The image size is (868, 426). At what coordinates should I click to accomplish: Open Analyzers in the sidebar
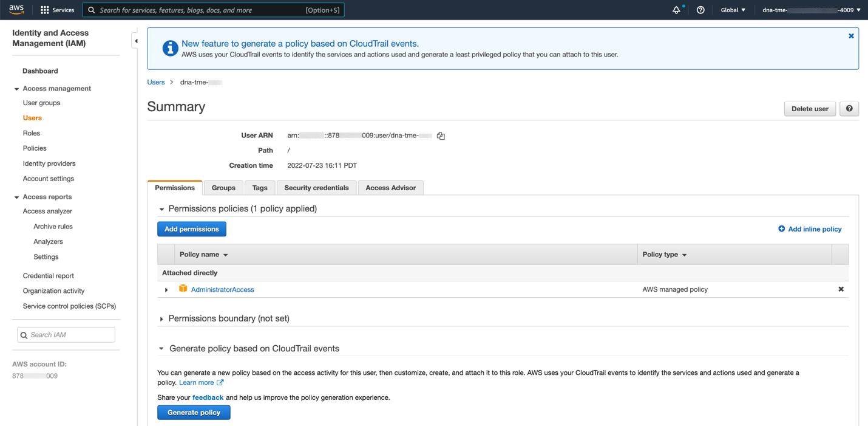tap(48, 242)
